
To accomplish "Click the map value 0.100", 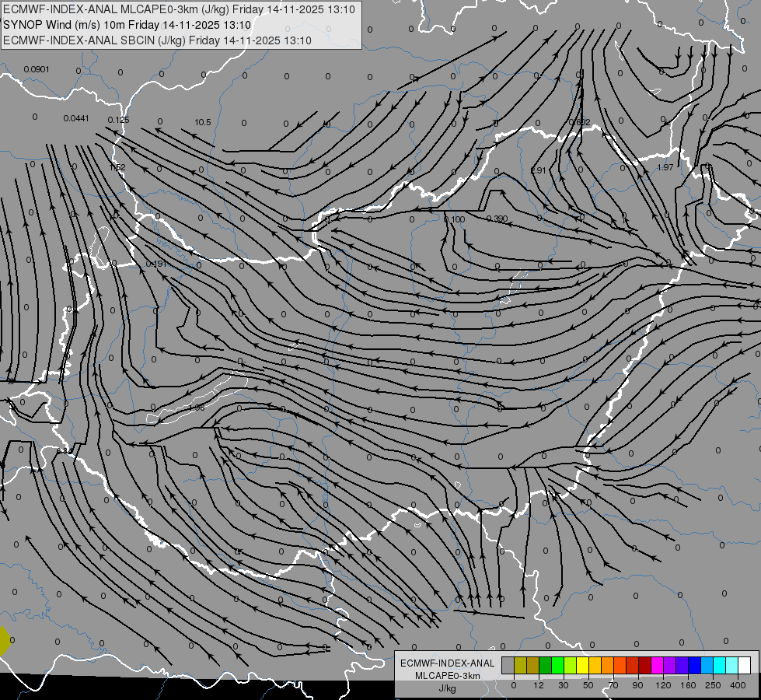I will [455, 219].
